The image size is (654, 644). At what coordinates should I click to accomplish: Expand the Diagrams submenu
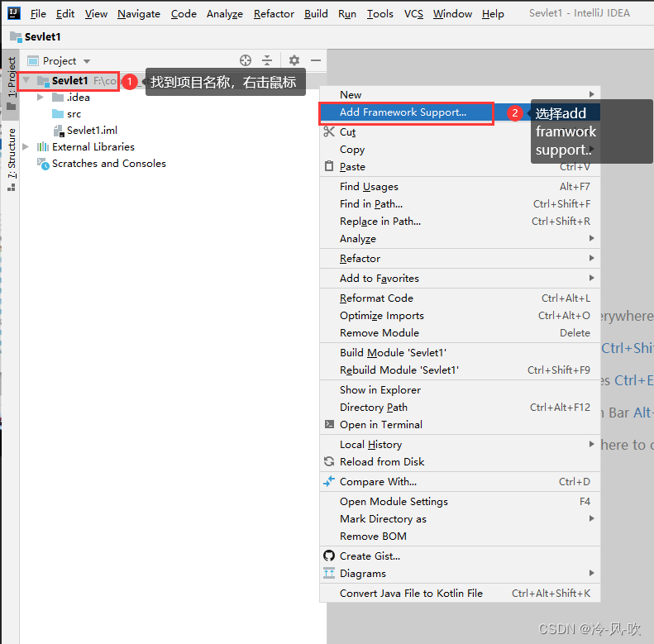[x=591, y=573]
